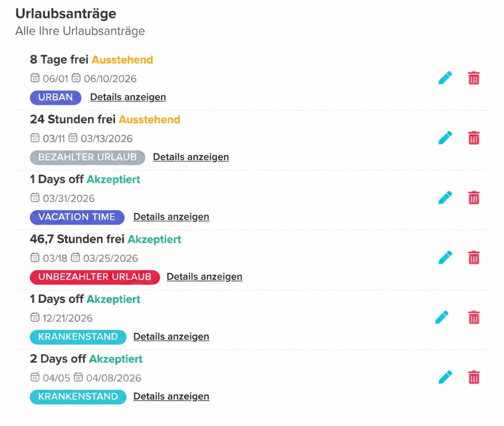The image size is (504, 426).
Task: Delete the 8 Tage frei request
Action: coord(473,78)
